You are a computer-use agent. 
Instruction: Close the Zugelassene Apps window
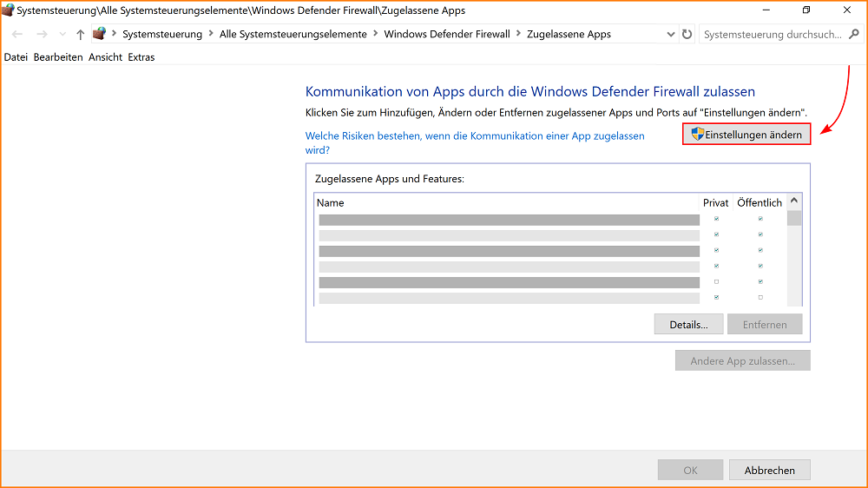click(847, 10)
